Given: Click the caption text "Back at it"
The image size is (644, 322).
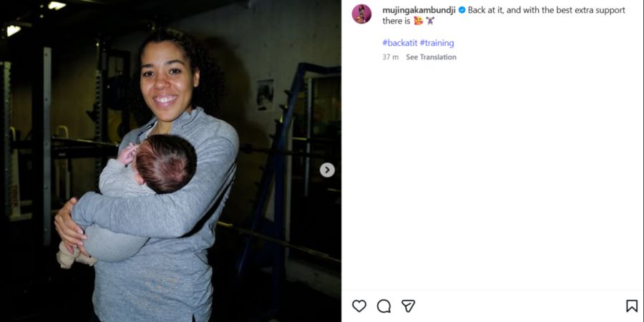Looking at the screenshot, I should coord(484,10).
